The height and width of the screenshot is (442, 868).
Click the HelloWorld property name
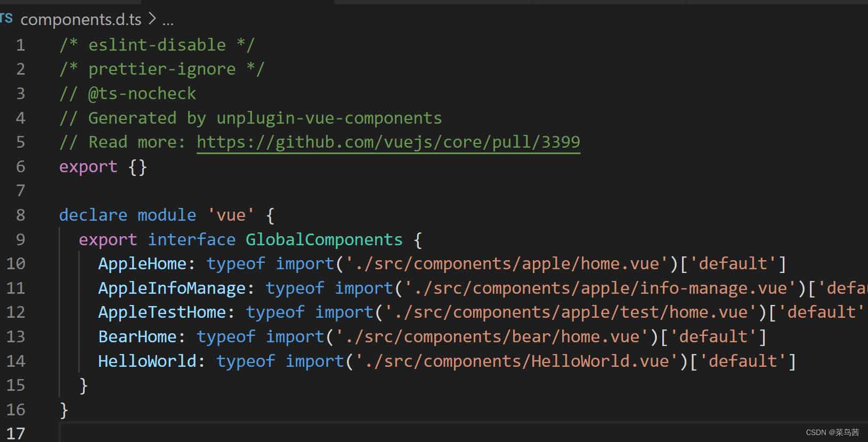pyautogui.click(x=148, y=361)
